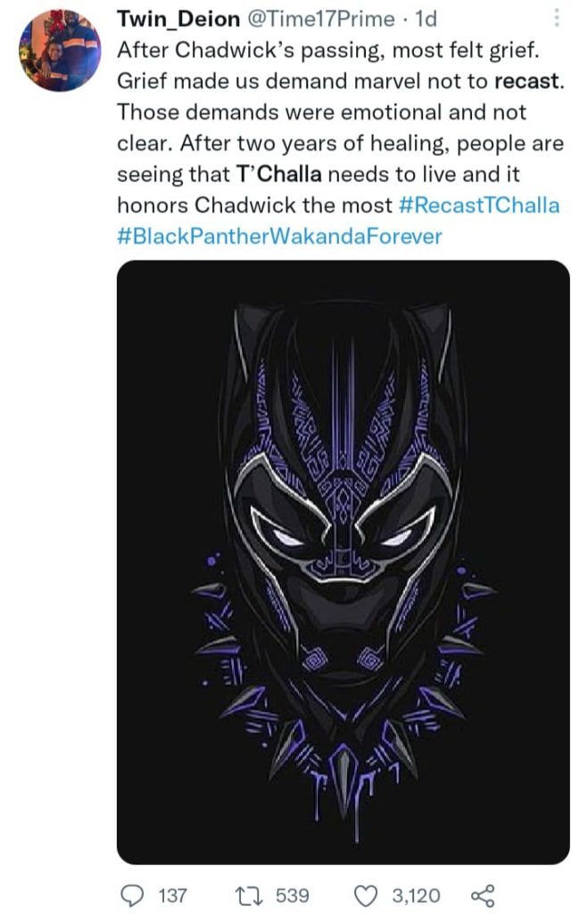
Task: Open the #BlackPantherWakandaForever hashtag
Action: (279, 237)
